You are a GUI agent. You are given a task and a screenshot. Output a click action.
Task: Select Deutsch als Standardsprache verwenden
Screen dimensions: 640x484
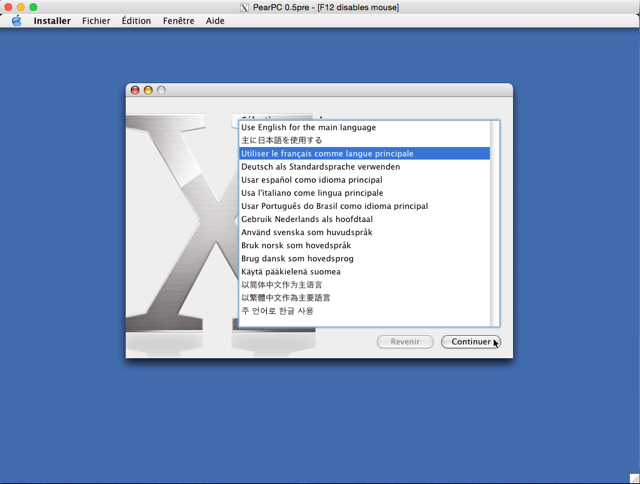(364, 167)
